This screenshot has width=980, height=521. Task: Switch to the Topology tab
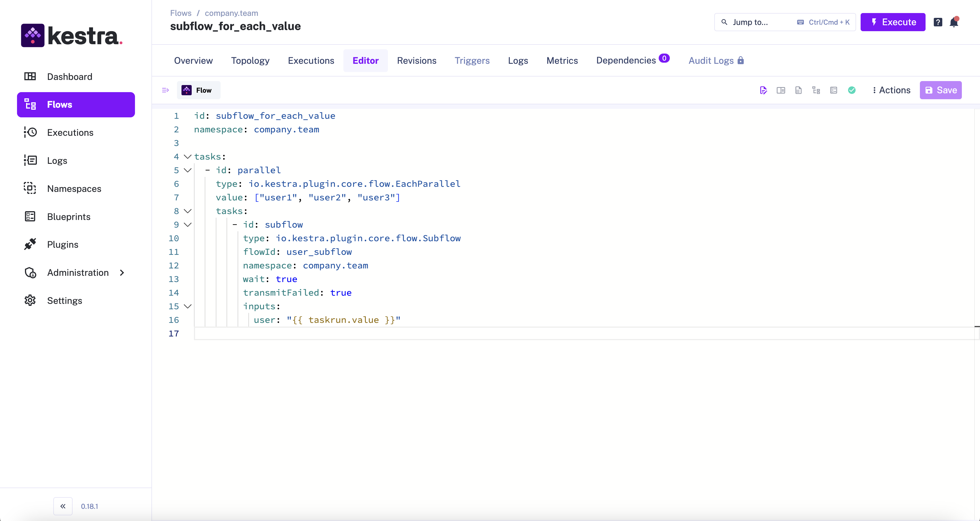250,60
